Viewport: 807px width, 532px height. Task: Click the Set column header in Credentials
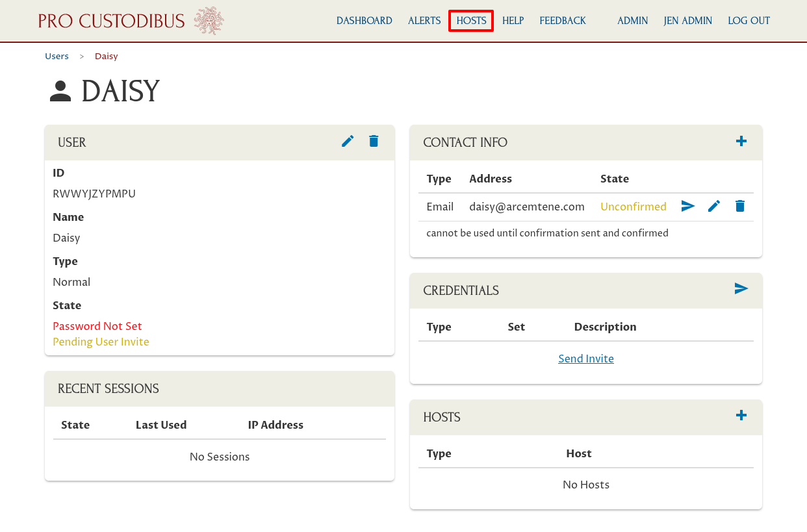[517, 327]
